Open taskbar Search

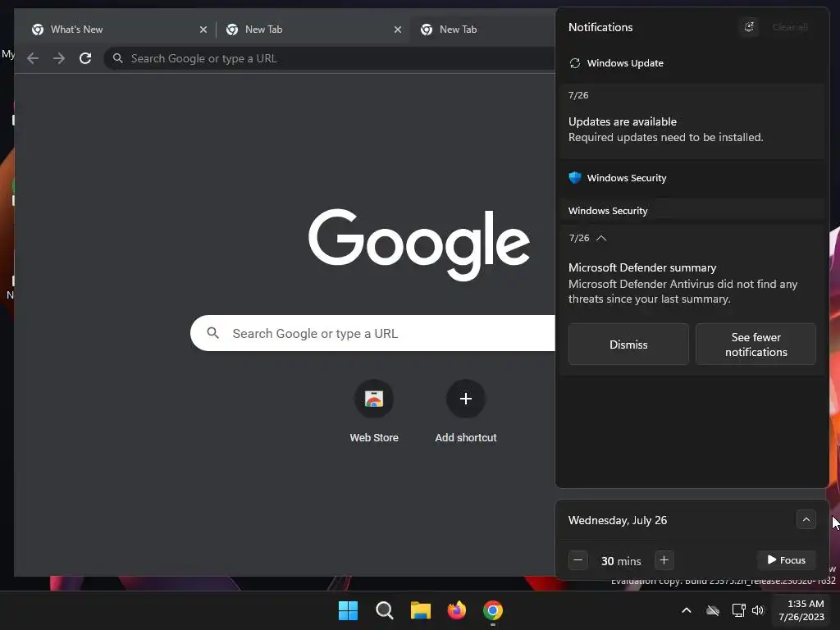click(x=385, y=610)
